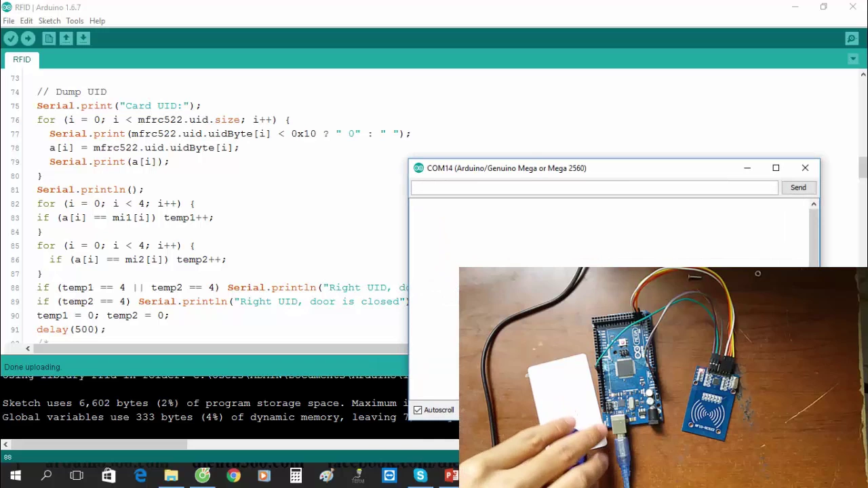The height and width of the screenshot is (488, 868).
Task: Click the webcam video of Arduino board
Action: 663,378
